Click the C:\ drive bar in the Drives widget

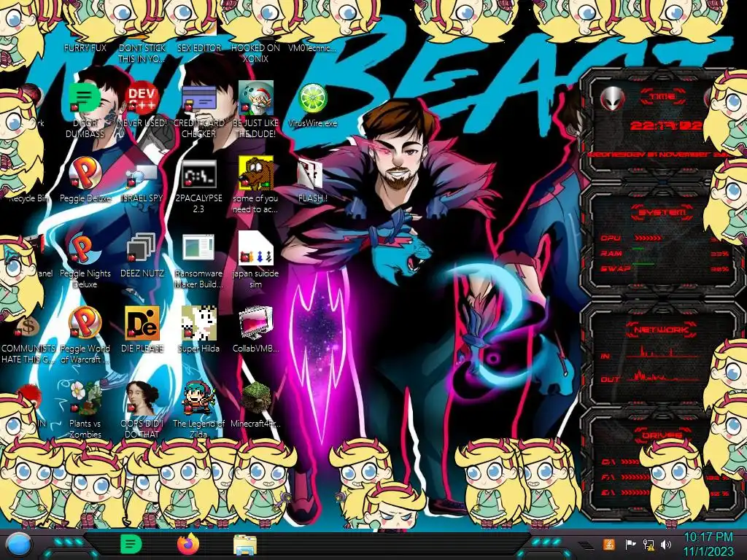tap(630, 462)
